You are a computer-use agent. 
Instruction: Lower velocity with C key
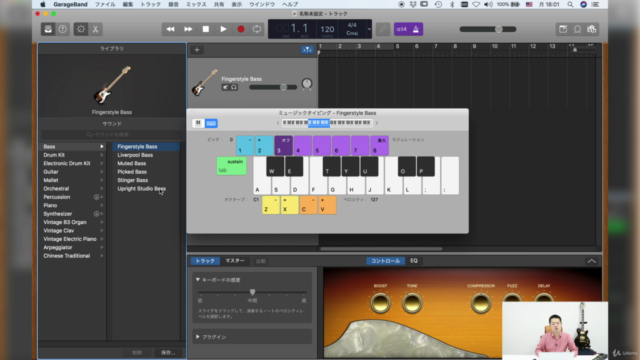pyautogui.click(x=309, y=205)
